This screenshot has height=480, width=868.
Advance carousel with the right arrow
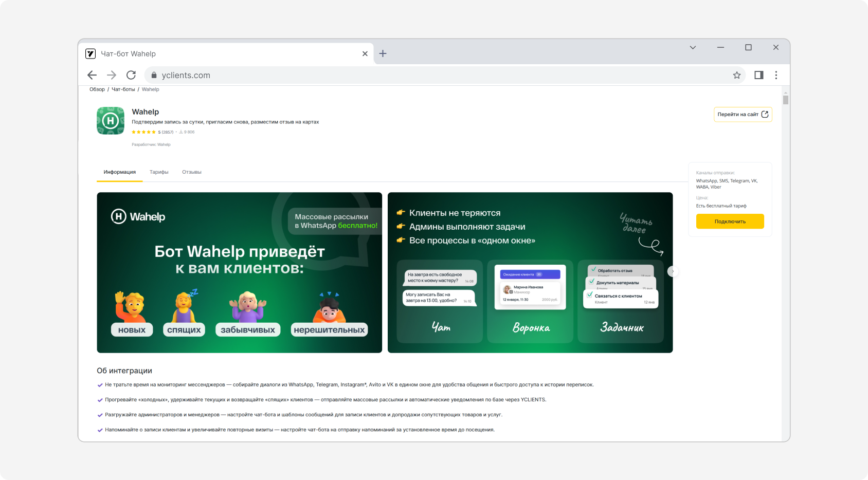click(x=673, y=271)
